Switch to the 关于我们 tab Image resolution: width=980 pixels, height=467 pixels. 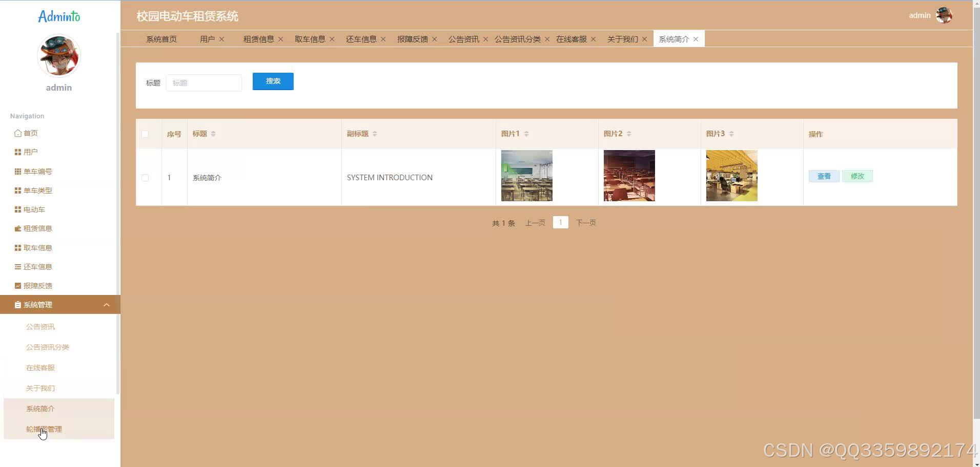[623, 39]
